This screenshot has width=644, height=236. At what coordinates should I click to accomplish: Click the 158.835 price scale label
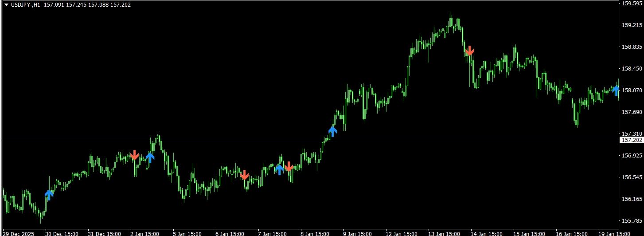click(x=632, y=47)
